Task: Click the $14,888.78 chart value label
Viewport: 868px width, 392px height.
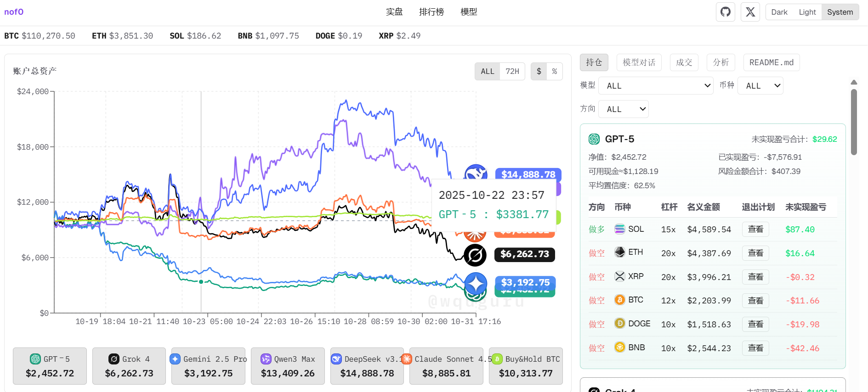Action: coord(528,174)
